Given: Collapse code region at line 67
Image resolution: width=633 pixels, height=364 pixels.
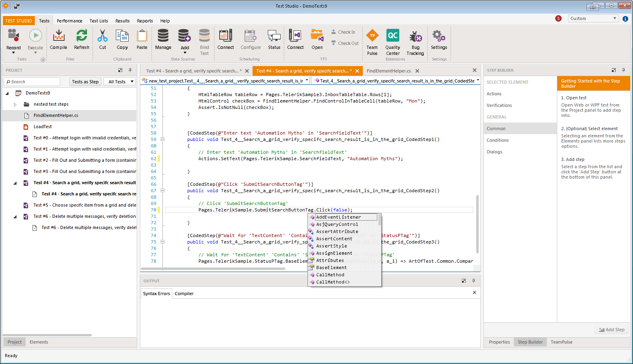Looking at the screenshot, I should click(x=163, y=191).
